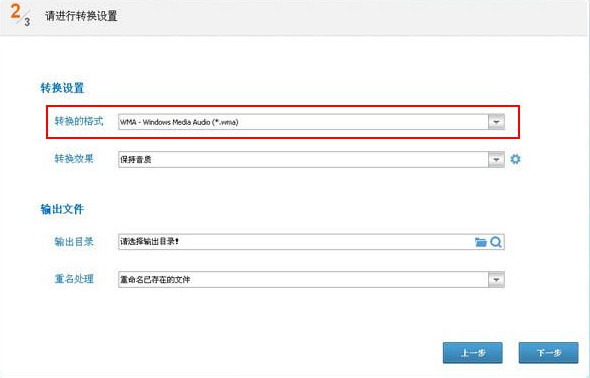Click the 重名处理 label

[74, 279]
